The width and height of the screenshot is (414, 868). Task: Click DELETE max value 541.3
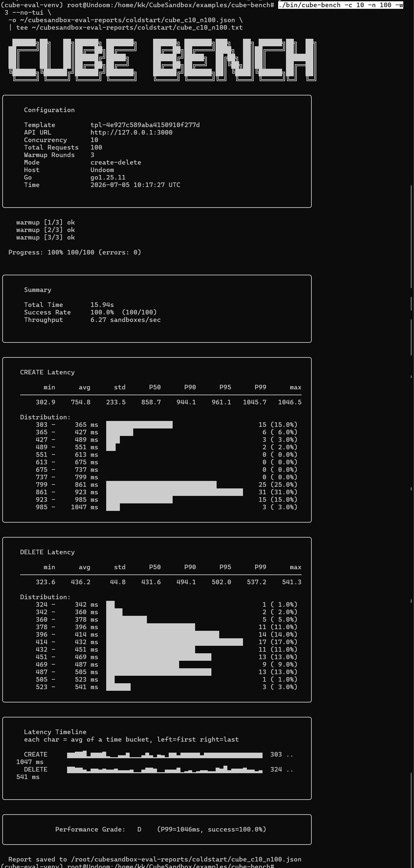click(292, 582)
